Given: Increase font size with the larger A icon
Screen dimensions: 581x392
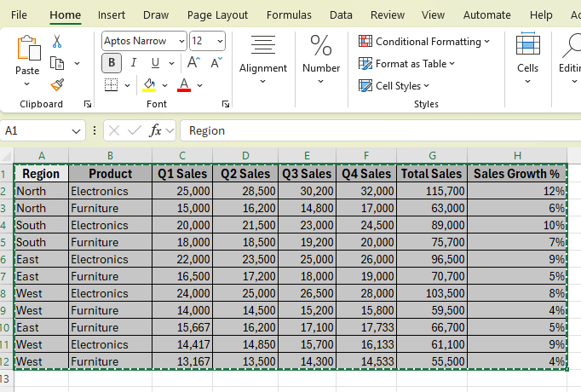Looking at the screenshot, I should point(193,63).
